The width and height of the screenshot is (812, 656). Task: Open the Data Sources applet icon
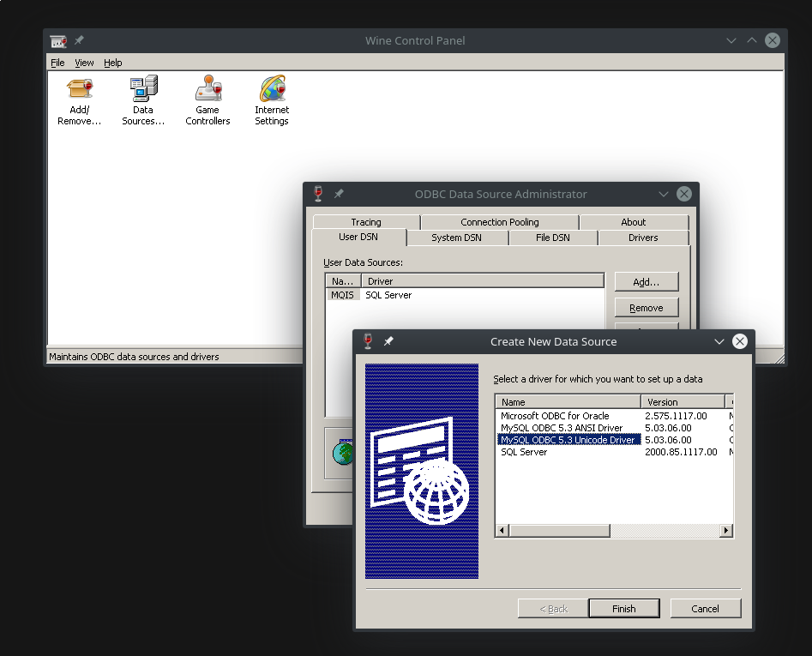click(x=143, y=101)
